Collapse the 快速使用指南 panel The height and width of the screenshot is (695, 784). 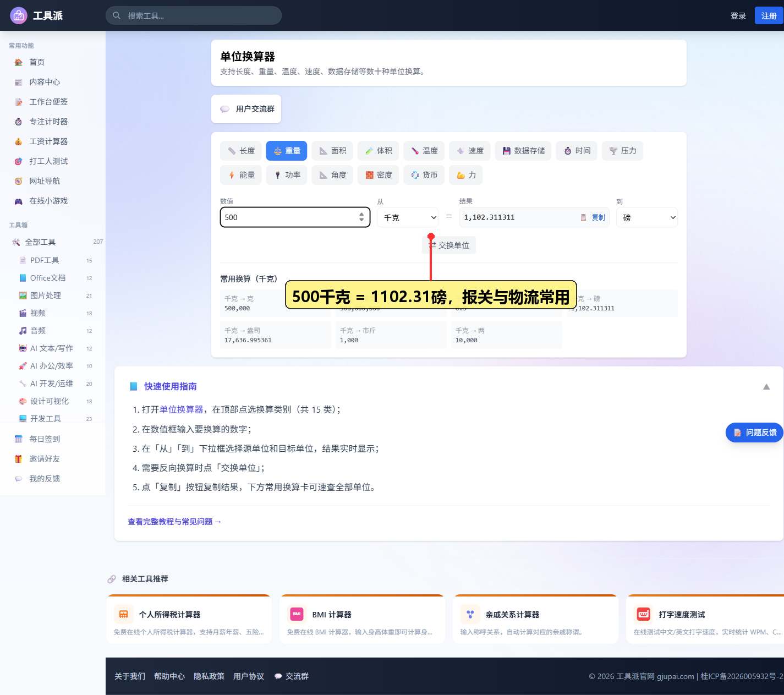[766, 387]
